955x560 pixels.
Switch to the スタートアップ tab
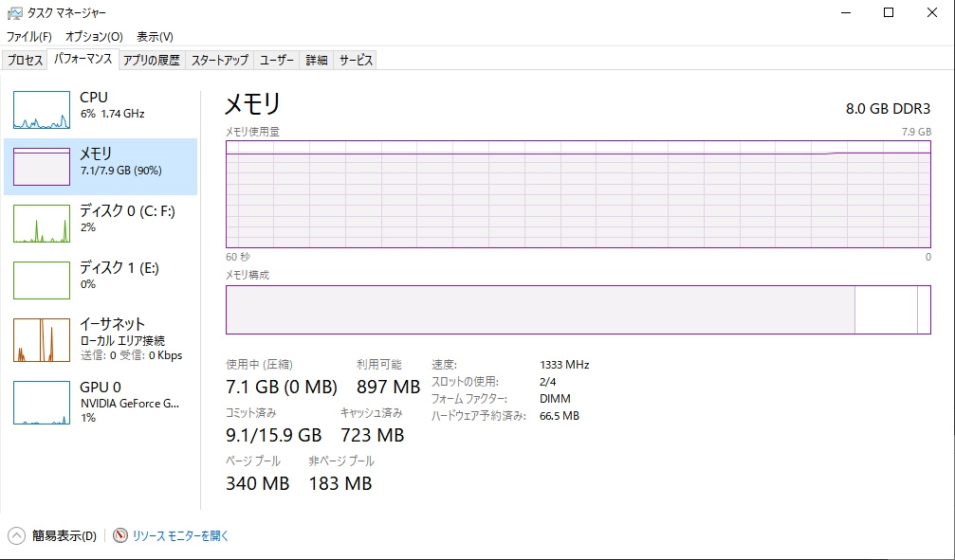click(219, 60)
